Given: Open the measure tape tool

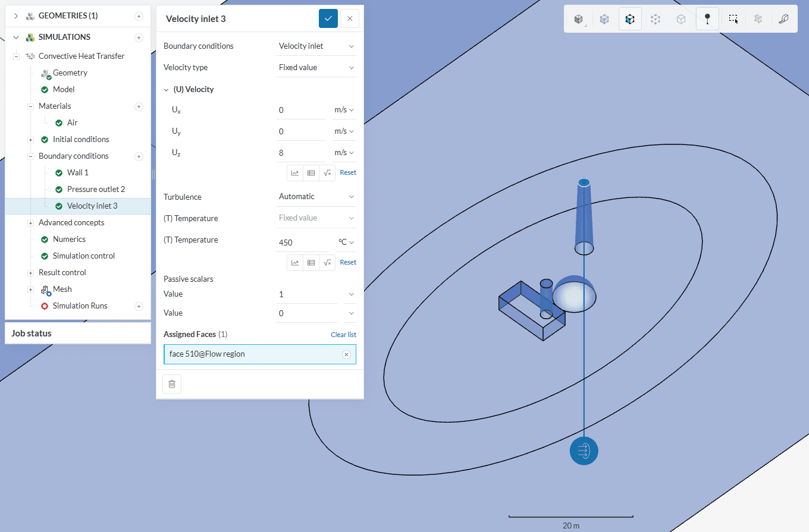Looking at the screenshot, I should click(x=783, y=20).
